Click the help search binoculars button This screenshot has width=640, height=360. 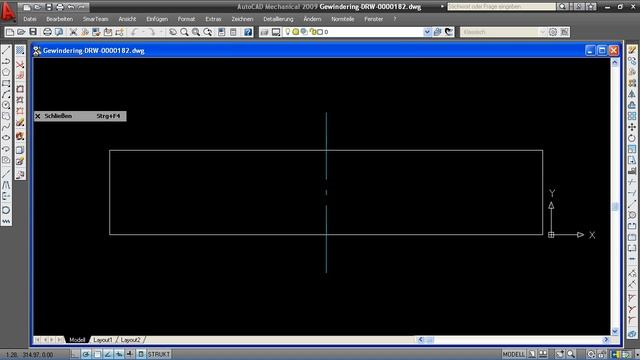(562, 7)
